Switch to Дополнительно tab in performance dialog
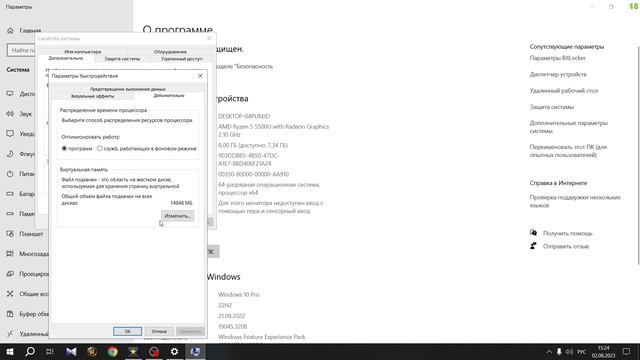 (x=169, y=96)
